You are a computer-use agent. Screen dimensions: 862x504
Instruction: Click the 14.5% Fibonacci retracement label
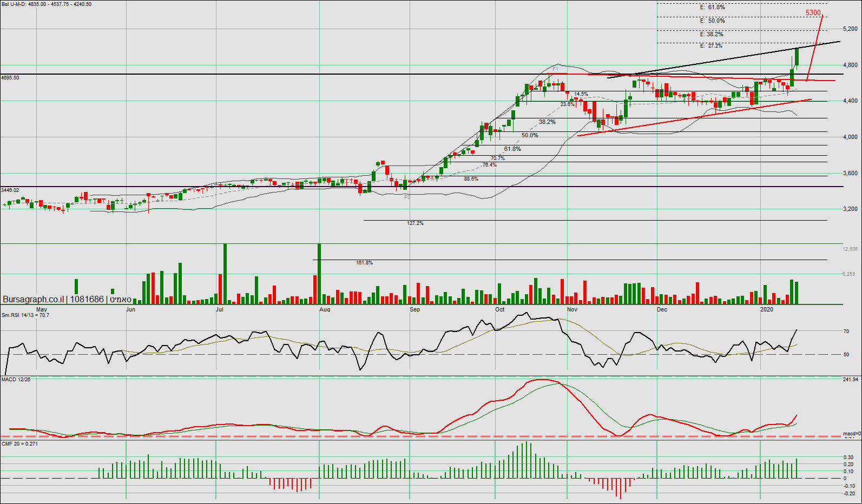coord(581,94)
